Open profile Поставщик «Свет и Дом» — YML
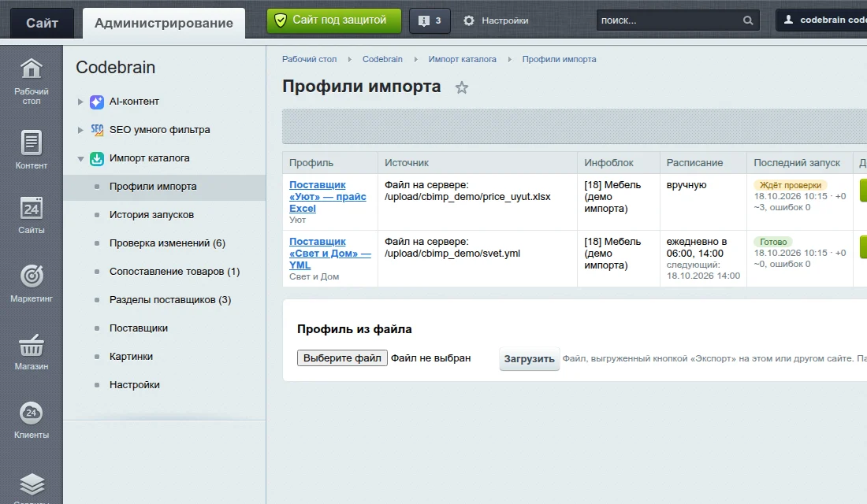Screen dimensions: 867x504 [330, 253]
